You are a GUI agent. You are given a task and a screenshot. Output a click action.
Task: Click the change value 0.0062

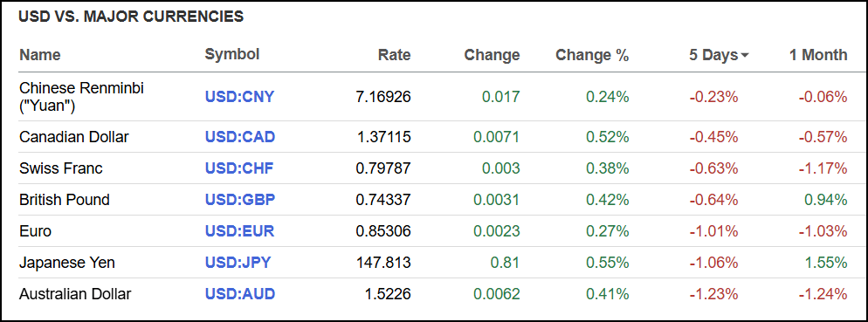(497, 294)
